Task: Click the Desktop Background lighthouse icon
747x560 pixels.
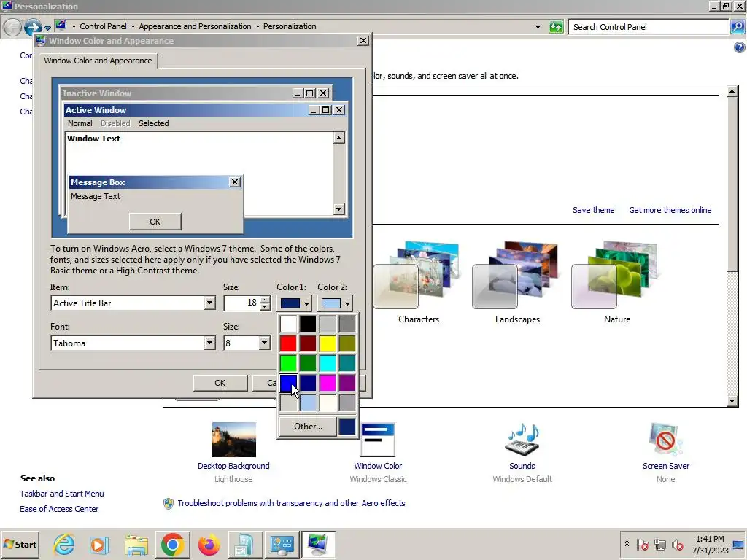Action: pyautogui.click(x=234, y=439)
